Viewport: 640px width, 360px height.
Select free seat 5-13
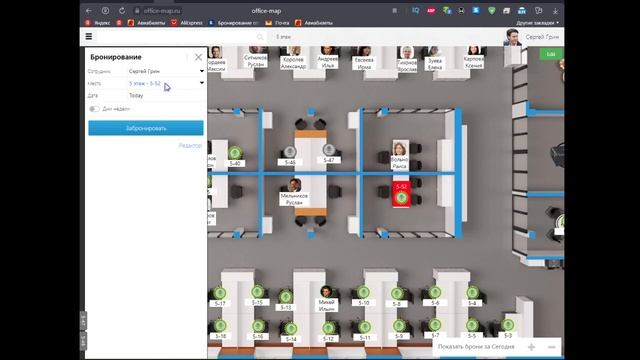286,297
